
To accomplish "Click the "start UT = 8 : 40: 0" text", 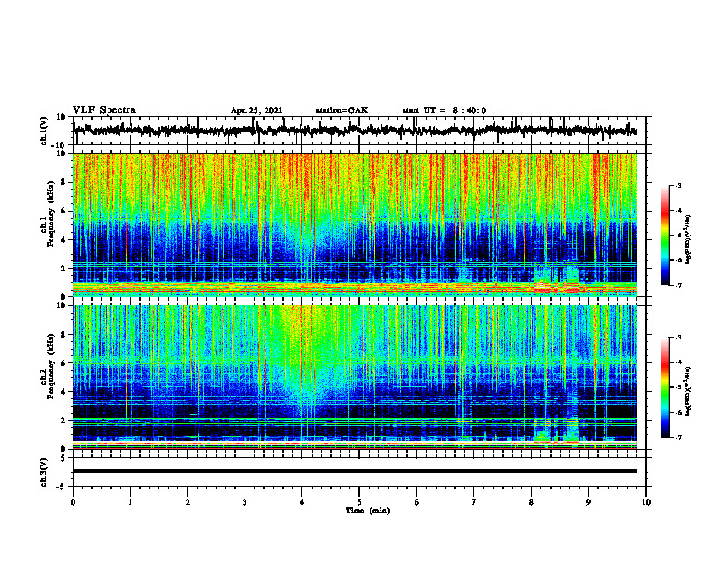I will pyautogui.click(x=444, y=110).
